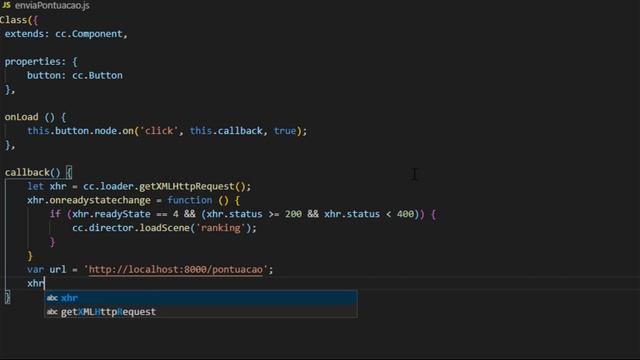Click the 'Class({' line at top

point(19,20)
